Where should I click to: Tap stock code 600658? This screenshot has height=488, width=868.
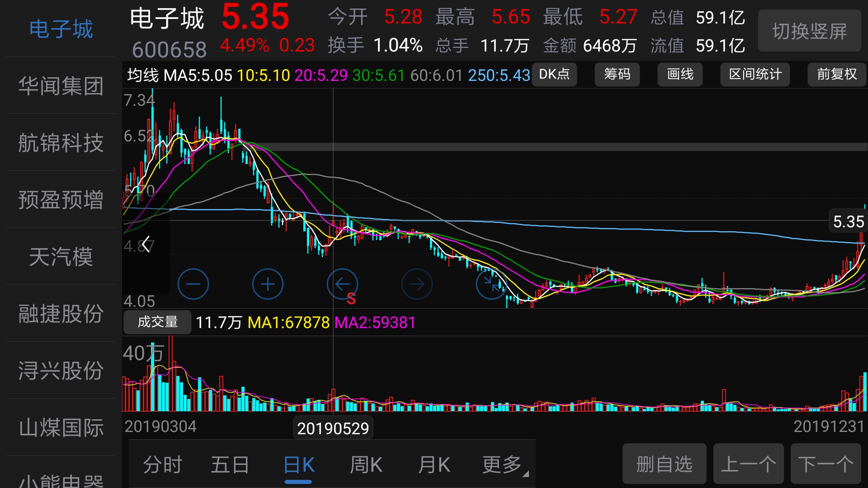point(169,49)
